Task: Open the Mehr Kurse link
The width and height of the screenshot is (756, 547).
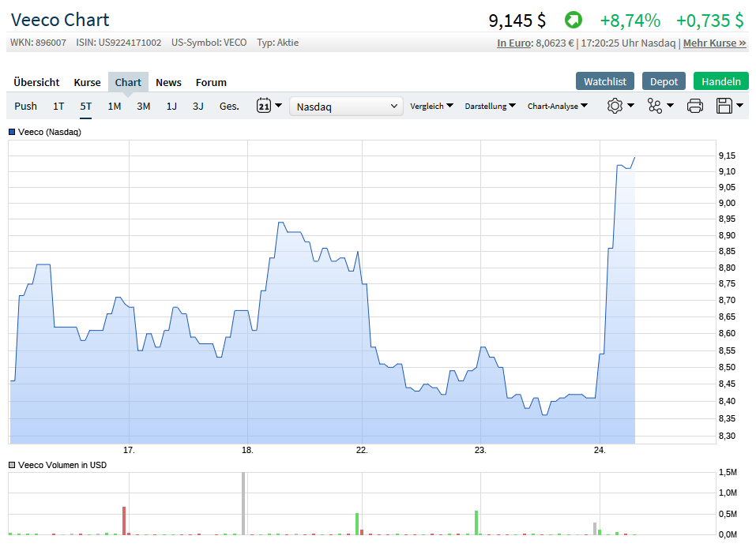Action: (715, 43)
